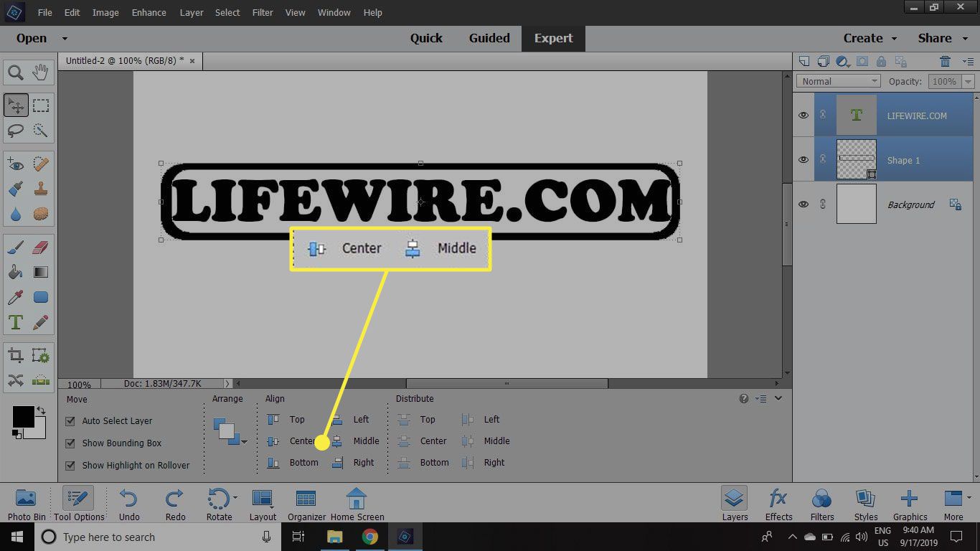Open the Enhance menu
The height and width of the screenshot is (551, 980).
click(149, 12)
